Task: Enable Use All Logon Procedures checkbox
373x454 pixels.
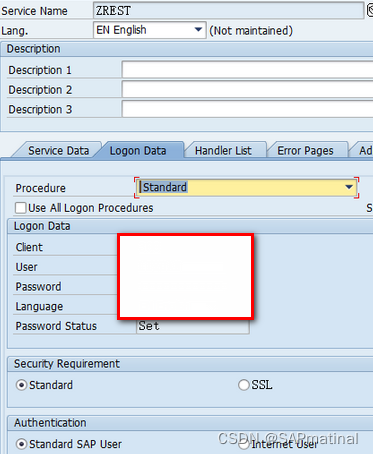Action: (x=21, y=208)
